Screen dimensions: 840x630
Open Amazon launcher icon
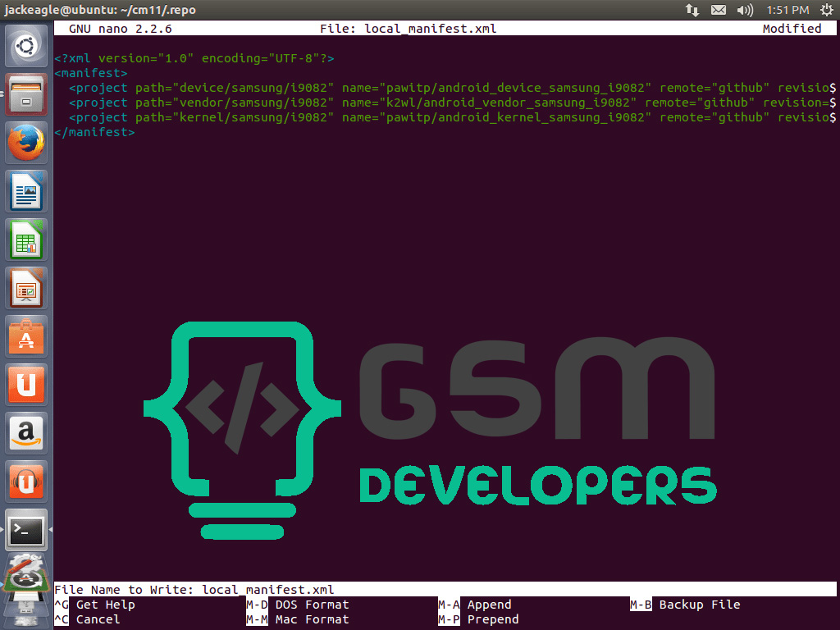(x=26, y=433)
